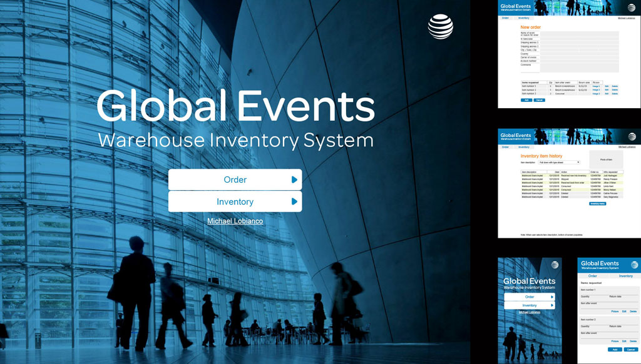Viewport: 641px width, 364px height.
Task: Click Delete for Item number 1 in mobile view
Action: coord(633,311)
